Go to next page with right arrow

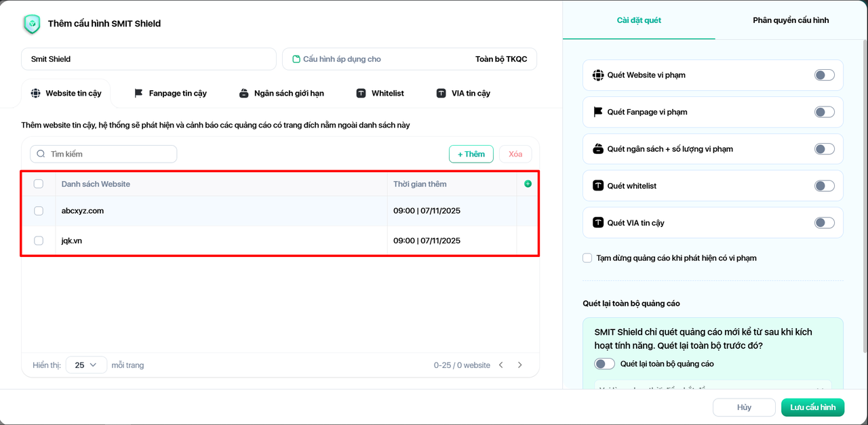point(520,365)
